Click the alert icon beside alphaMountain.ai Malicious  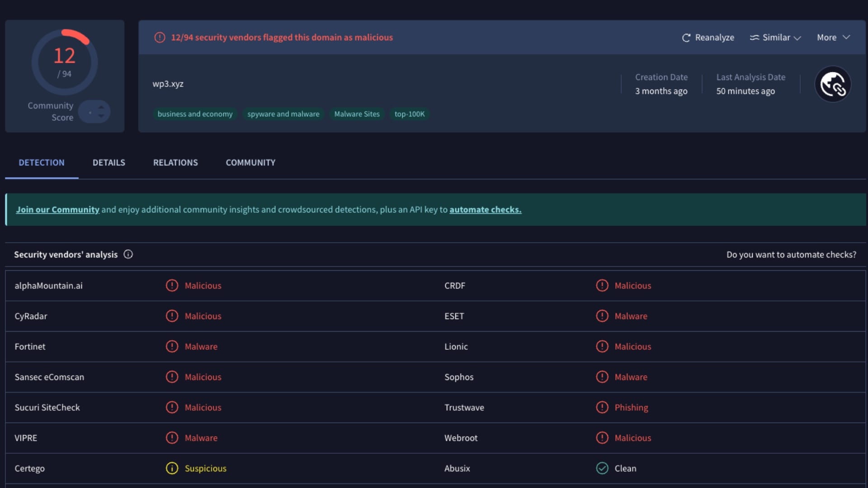(172, 286)
